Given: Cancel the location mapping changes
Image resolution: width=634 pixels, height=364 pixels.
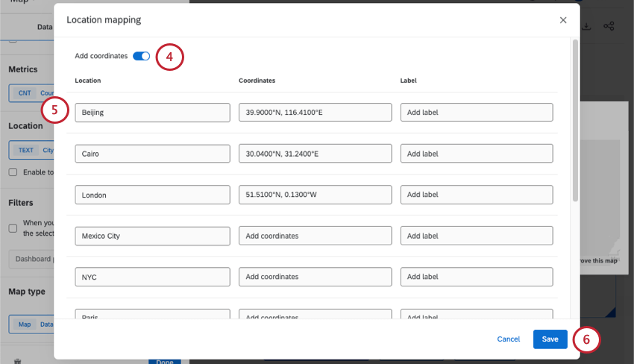Looking at the screenshot, I should point(508,339).
